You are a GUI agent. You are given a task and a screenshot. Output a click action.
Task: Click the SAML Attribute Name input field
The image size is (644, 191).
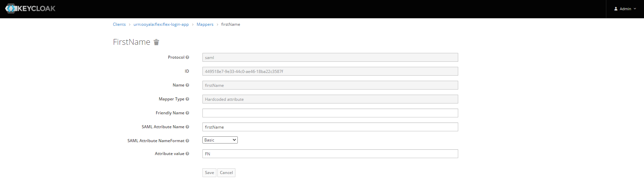click(x=330, y=127)
